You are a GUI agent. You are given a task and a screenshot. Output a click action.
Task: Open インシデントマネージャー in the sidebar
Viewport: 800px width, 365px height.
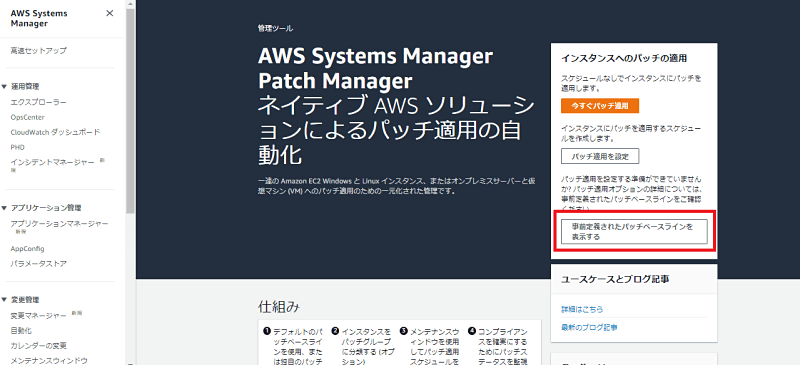coord(53,162)
